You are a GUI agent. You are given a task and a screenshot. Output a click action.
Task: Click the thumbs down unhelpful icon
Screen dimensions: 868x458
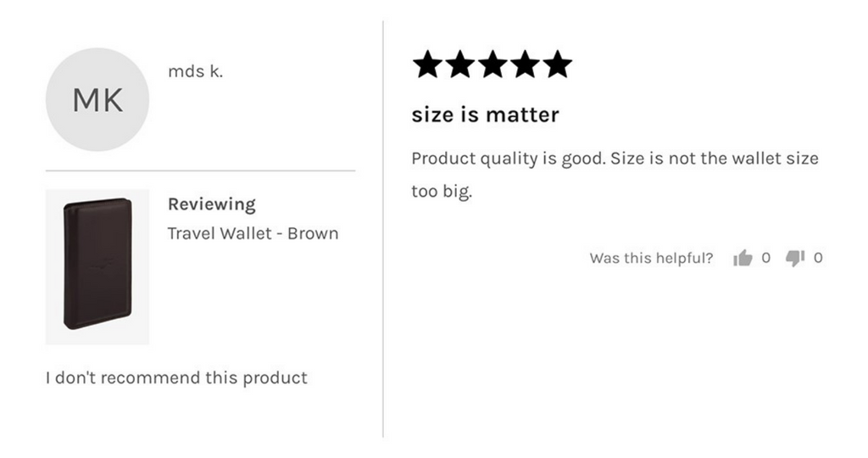795,258
